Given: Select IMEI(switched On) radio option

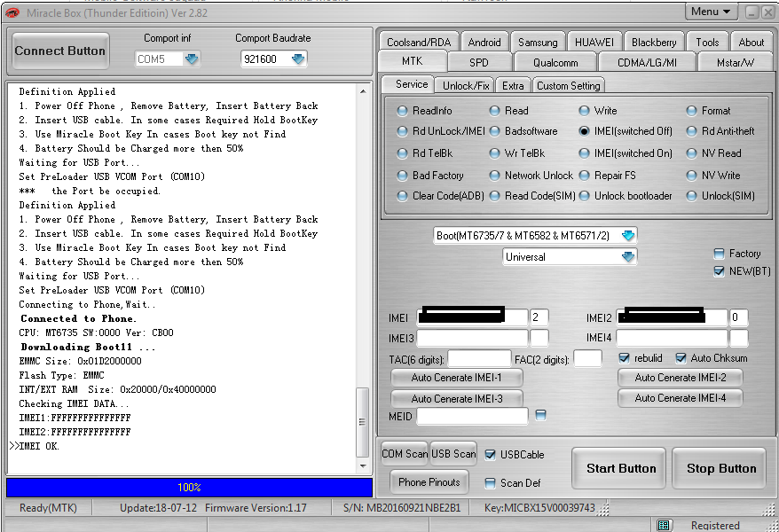Looking at the screenshot, I should (584, 153).
